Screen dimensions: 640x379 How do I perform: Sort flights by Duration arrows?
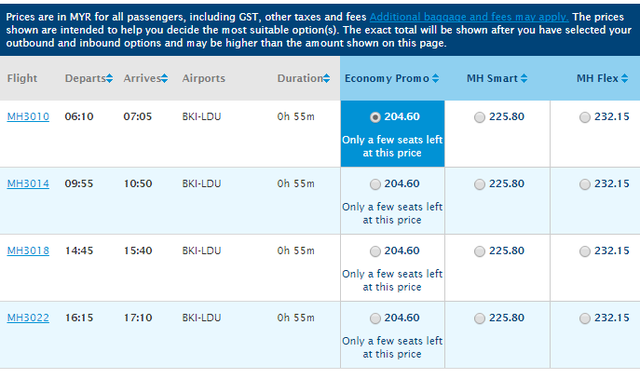point(327,78)
